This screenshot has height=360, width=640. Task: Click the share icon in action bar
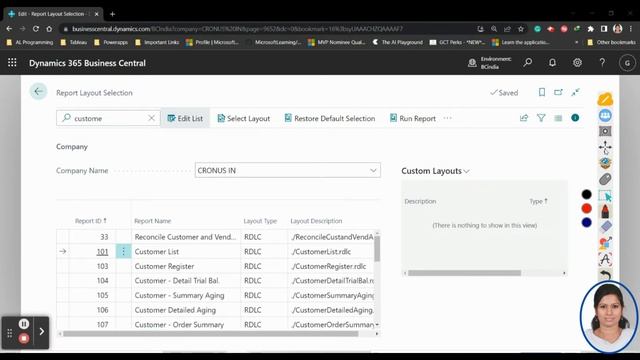(x=524, y=118)
